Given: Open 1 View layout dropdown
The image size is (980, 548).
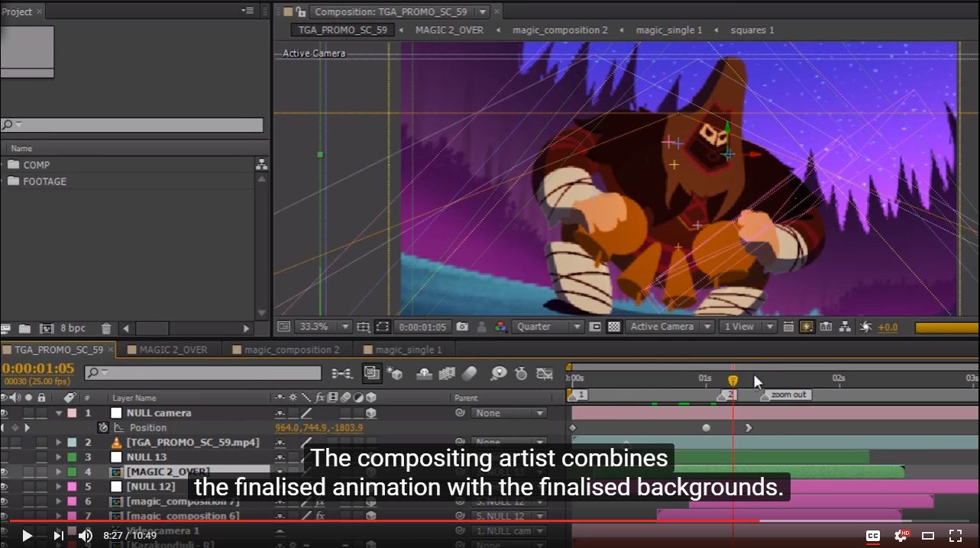Looking at the screenshot, I should tap(749, 327).
